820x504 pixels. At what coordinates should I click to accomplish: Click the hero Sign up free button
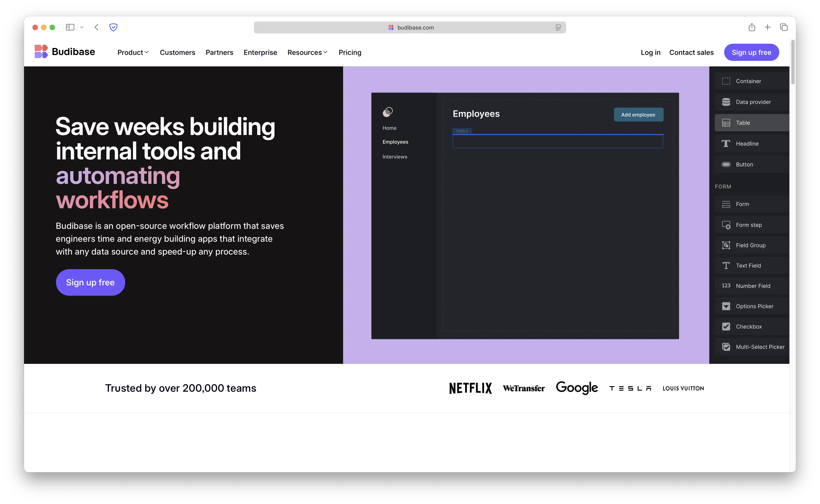click(x=90, y=282)
